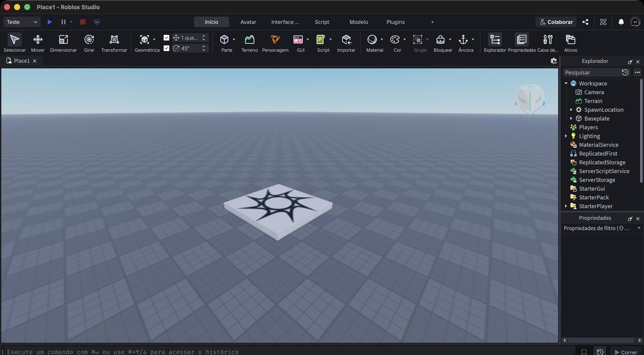
Task: Click the Cor palette icon
Action: pyautogui.click(x=395, y=40)
